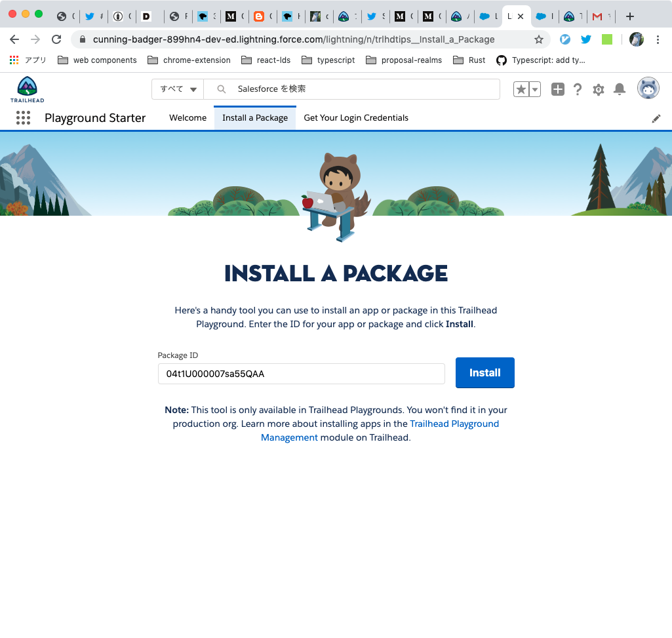This screenshot has width=672, height=638.
Task: Click the Playground Starter app name
Action: (95, 118)
